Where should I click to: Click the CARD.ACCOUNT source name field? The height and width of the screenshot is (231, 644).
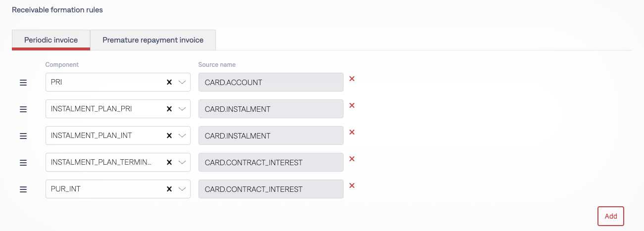[271, 83]
